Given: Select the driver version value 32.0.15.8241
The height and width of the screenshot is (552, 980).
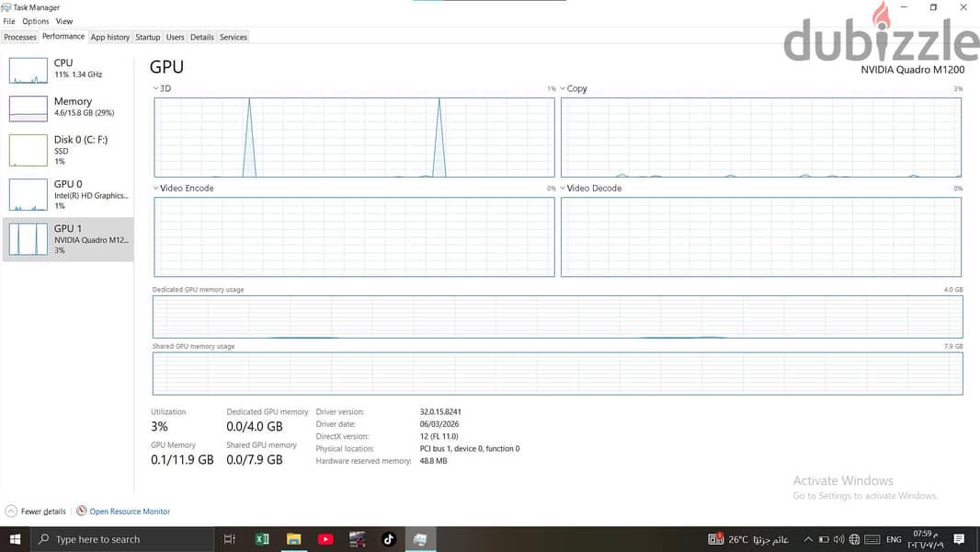Looking at the screenshot, I should pyautogui.click(x=440, y=411).
